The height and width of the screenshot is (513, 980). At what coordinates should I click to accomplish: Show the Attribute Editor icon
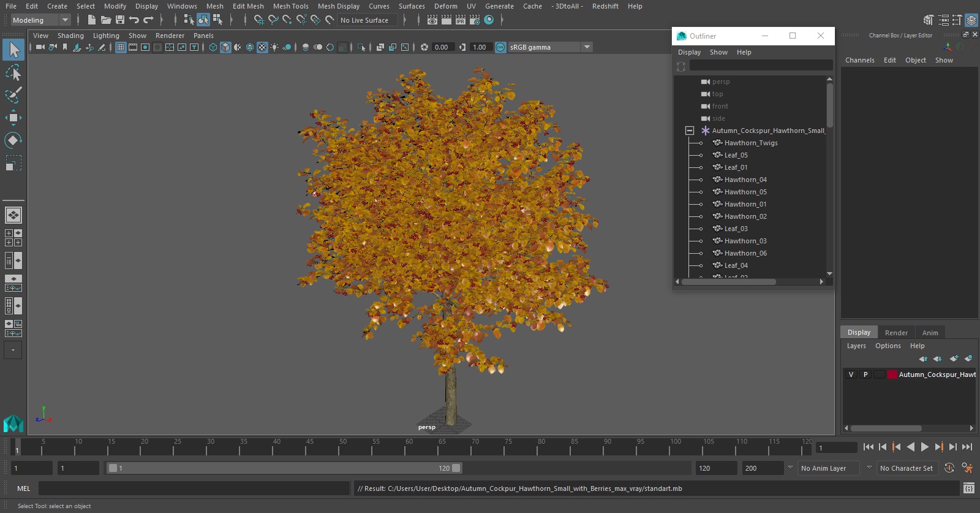[x=943, y=20]
